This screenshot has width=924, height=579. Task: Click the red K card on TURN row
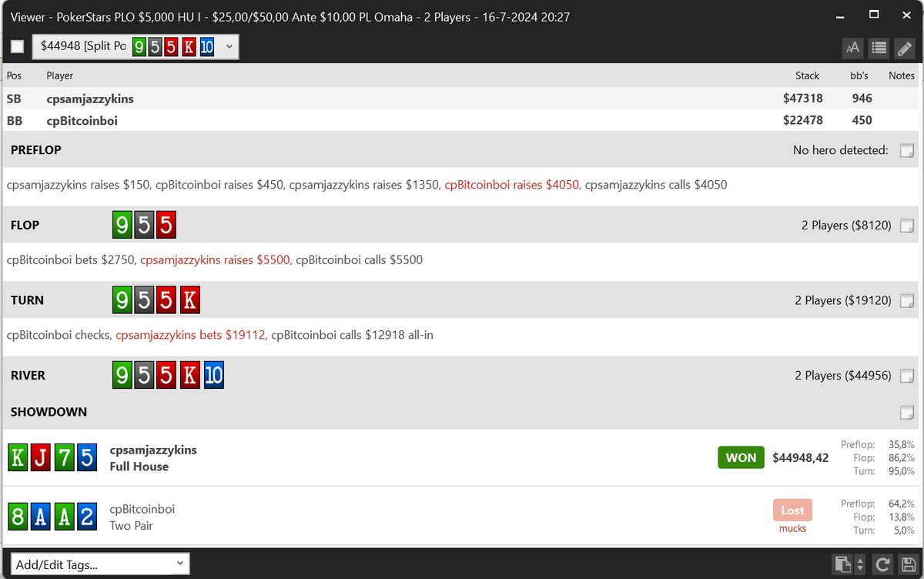tap(189, 300)
